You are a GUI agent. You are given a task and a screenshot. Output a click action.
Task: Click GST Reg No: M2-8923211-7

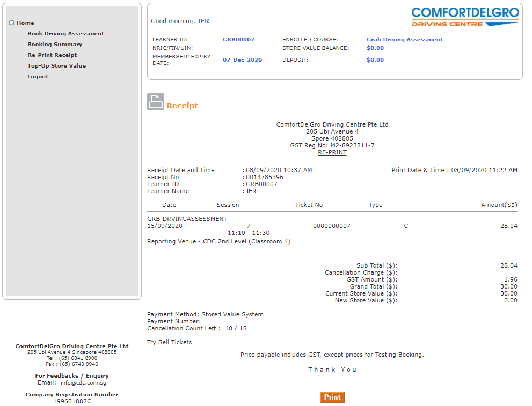[332, 145]
